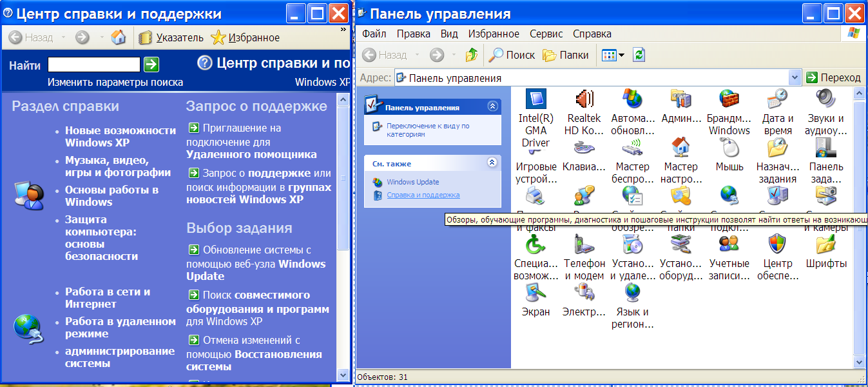The width and height of the screenshot is (868, 387).
Task: Open Правка menu
Action: (x=414, y=34)
